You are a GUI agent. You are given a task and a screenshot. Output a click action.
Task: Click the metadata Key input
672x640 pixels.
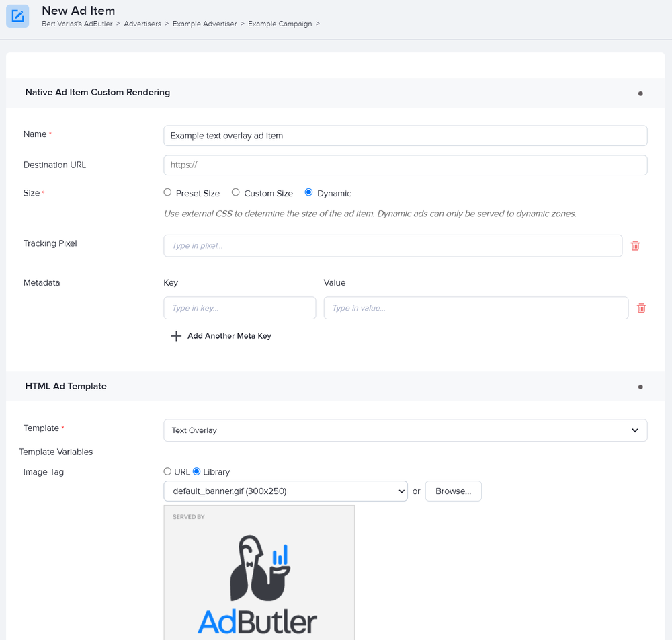click(240, 308)
